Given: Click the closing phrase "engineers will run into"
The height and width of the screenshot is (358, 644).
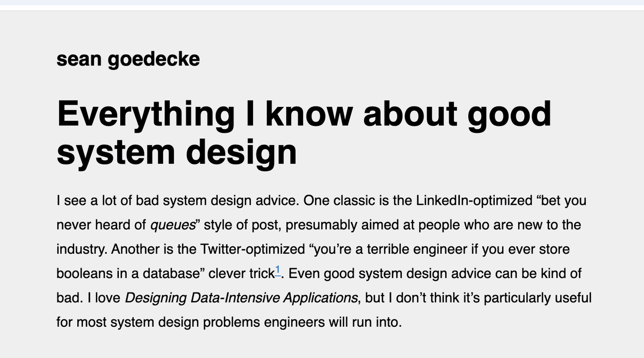Looking at the screenshot, I should pos(332,322).
